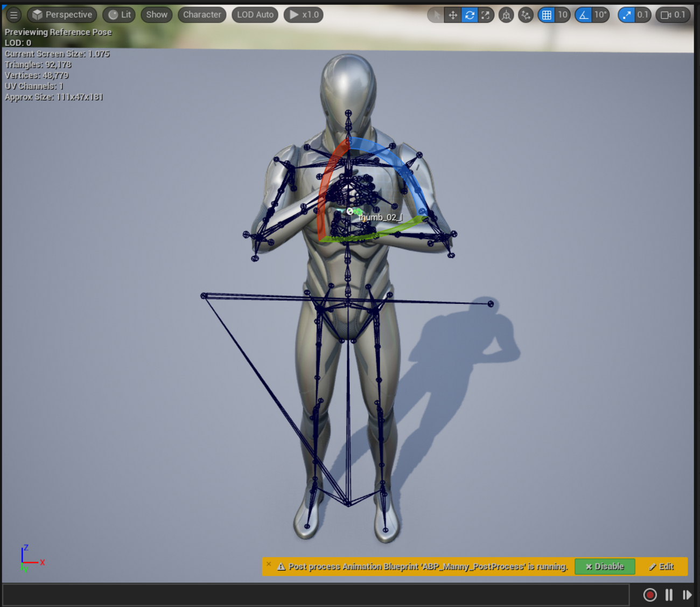Toggle grid snapping on or off
This screenshot has height=607, width=700.
[547, 15]
